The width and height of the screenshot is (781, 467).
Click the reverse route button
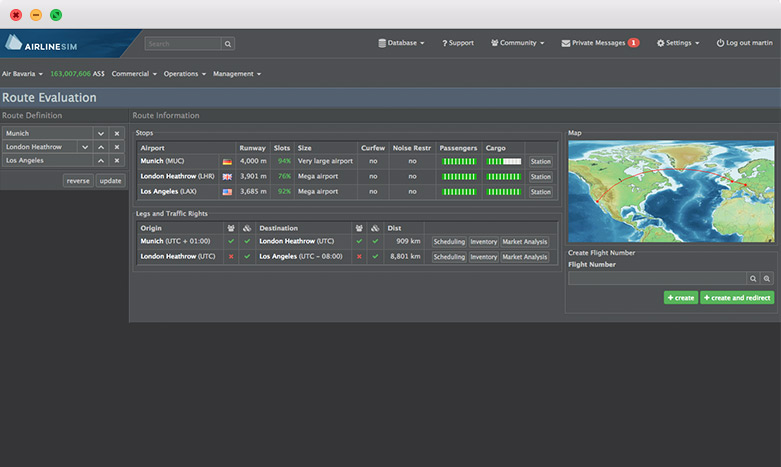[78, 181]
